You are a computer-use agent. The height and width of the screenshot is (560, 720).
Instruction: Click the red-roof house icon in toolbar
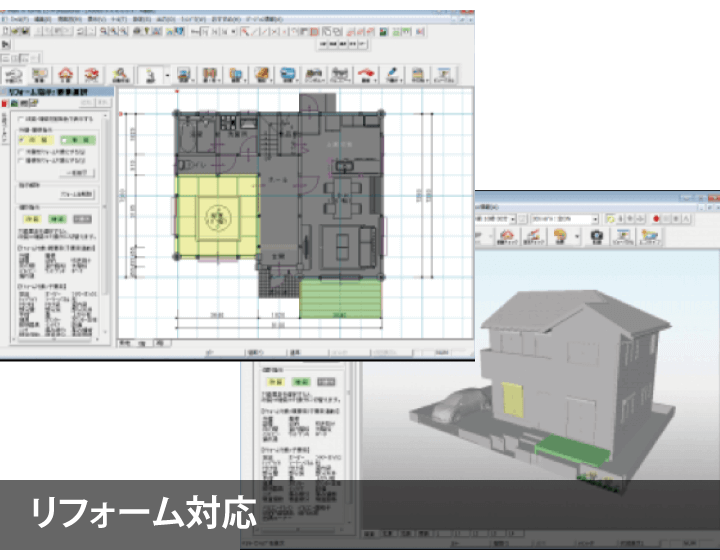tap(66, 75)
